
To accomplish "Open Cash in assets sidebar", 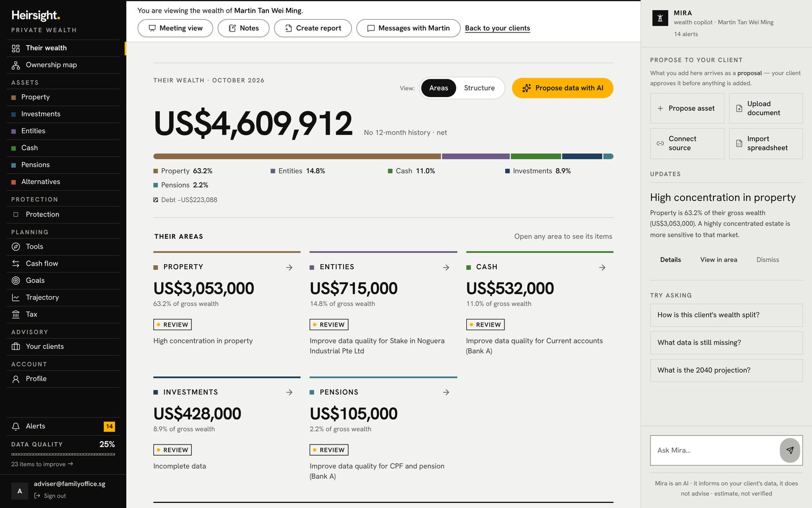I will (x=63, y=148).
